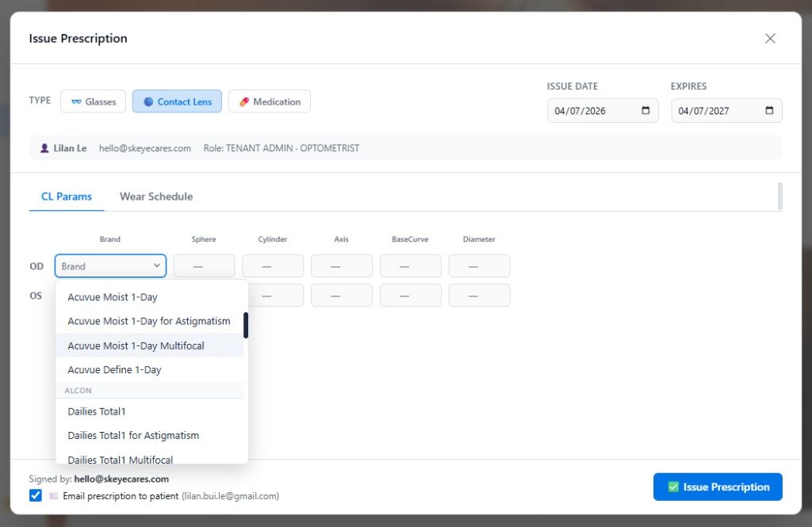The height and width of the screenshot is (527, 812).
Task: Open the Issue Date calendar picker icon
Action: point(645,111)
